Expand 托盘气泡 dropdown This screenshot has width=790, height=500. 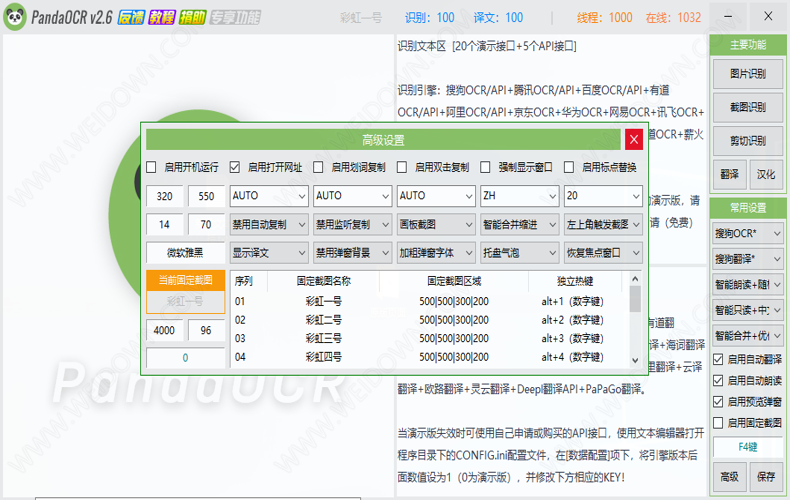point(519,253)
